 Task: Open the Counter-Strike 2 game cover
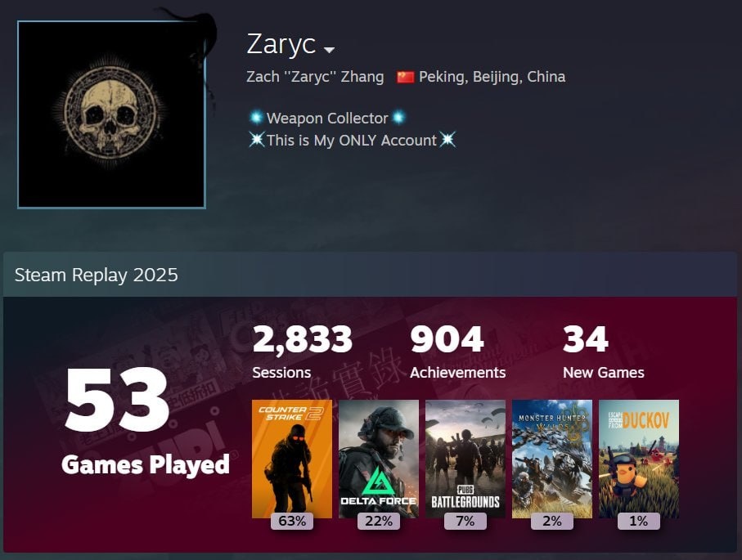point(292,459)
